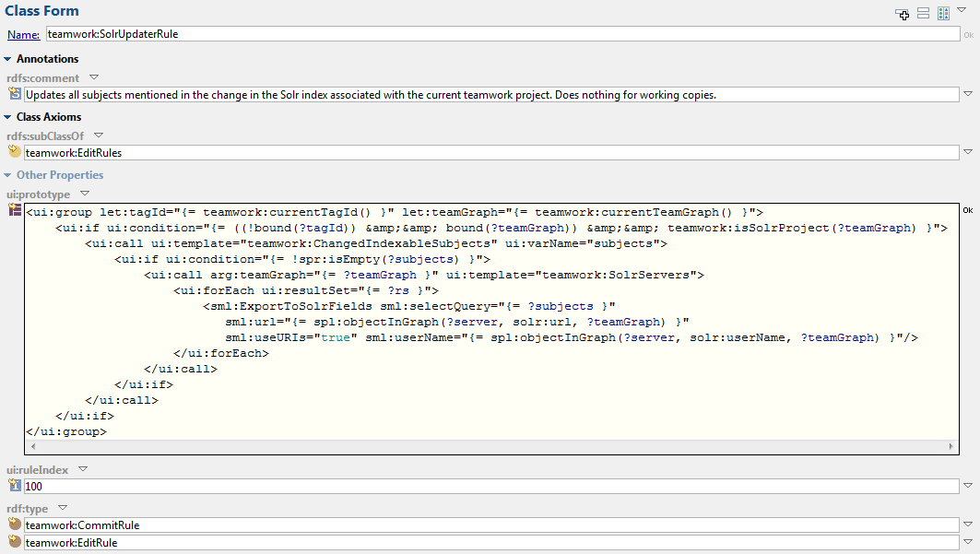Open the rdfs:comment property menu arrow
This screenshot has width=980, height=554.
point(94,77)
